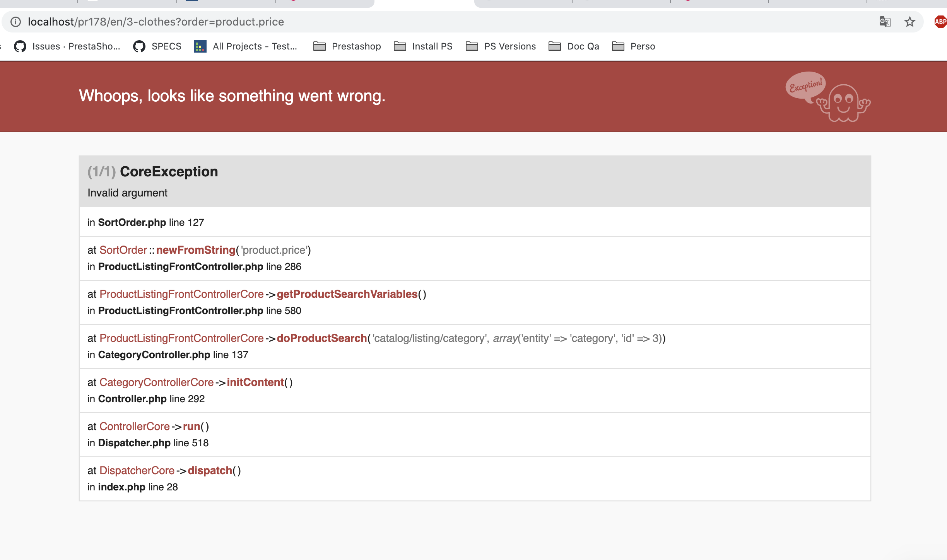Expand the Prestashop bookmarks folder

[x=347, y=46]
